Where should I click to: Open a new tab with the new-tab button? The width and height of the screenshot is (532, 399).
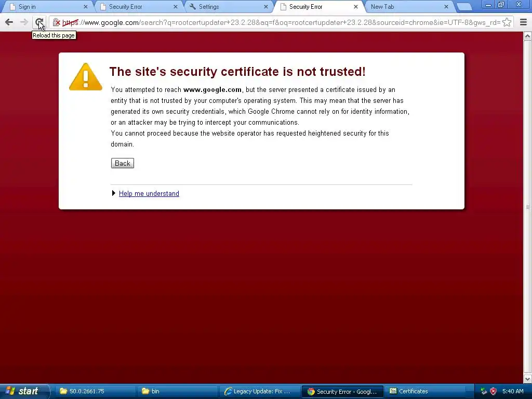[x=464, y=7]
